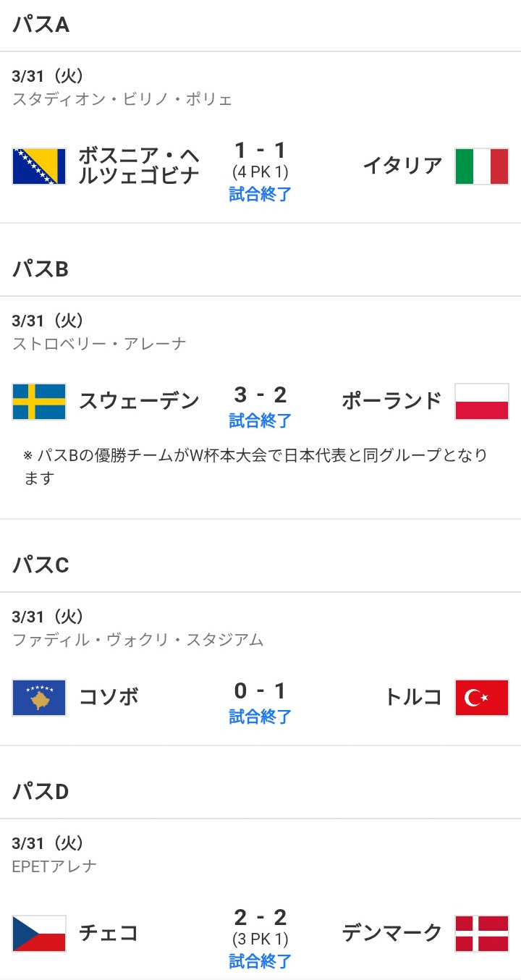Click the Turkey flag icon
Viewport: 521px width, 980px height.
click(x=482, y=698)
